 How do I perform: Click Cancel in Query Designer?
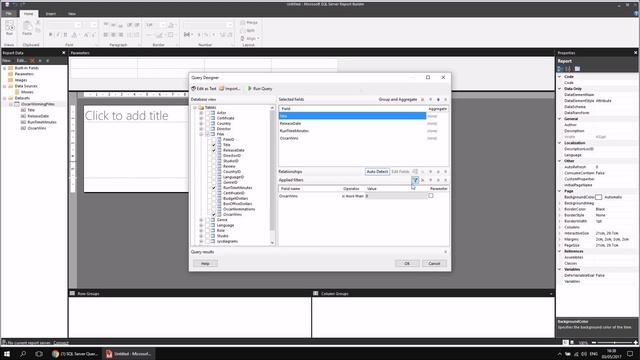tap(434, 263)
